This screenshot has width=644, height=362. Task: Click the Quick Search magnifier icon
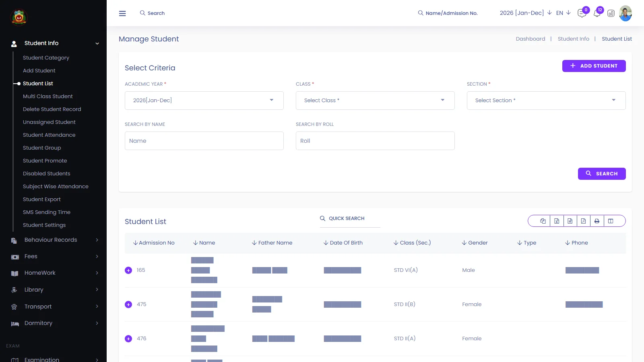323,218
